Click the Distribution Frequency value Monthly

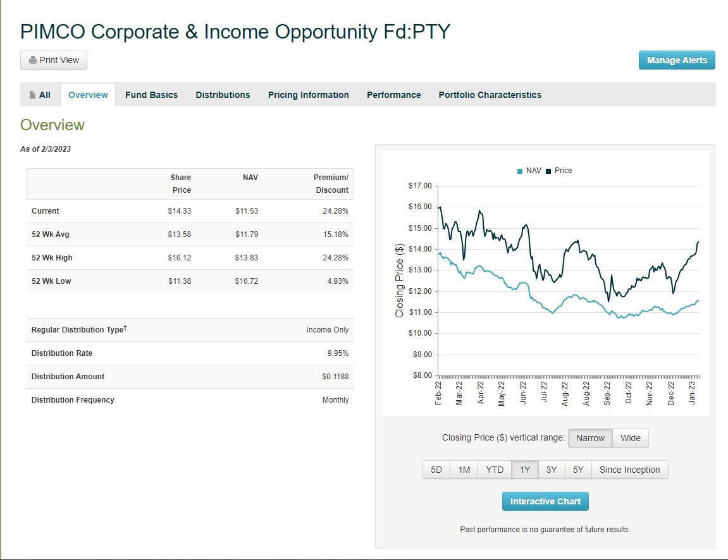(x=335, y=400)
